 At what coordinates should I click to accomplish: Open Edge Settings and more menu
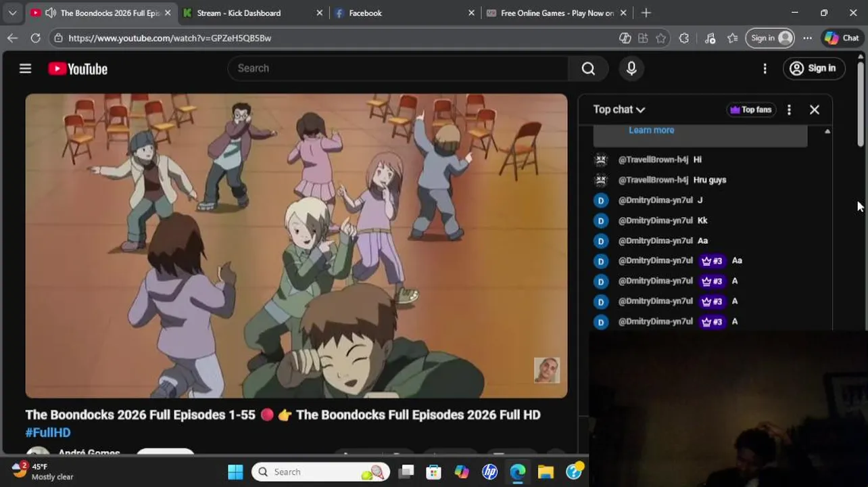point(807,38)
